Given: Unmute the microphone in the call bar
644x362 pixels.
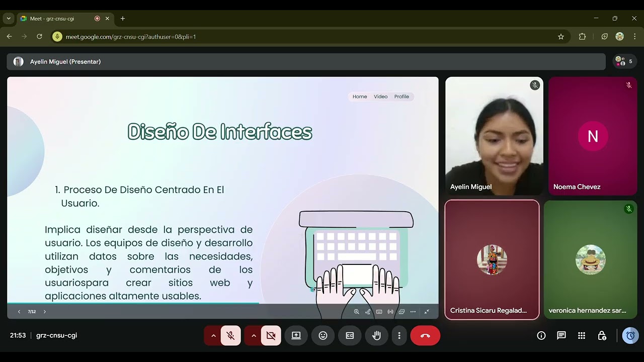Looking at the screenshot, I should [231, 335].
